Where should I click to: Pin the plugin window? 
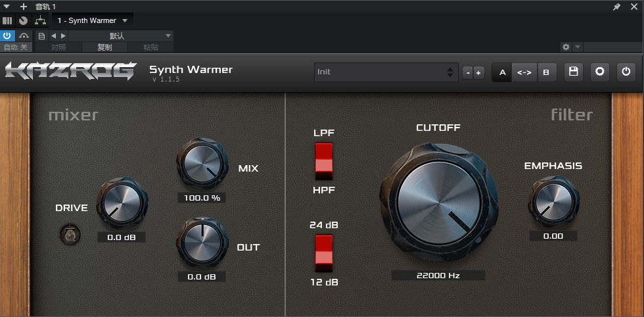(x=616, y=7)
